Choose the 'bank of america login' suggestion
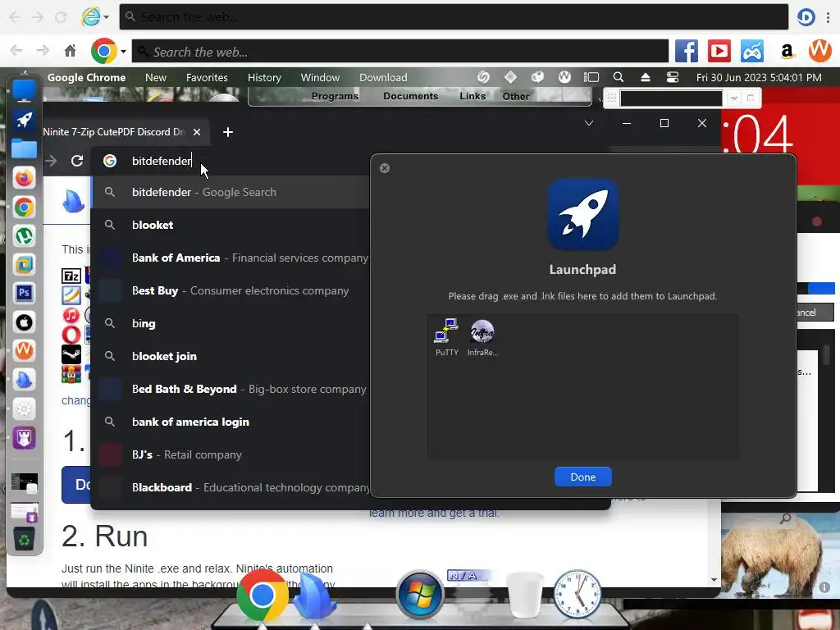Viewport: 840px width, 630px height. point(231,422)
